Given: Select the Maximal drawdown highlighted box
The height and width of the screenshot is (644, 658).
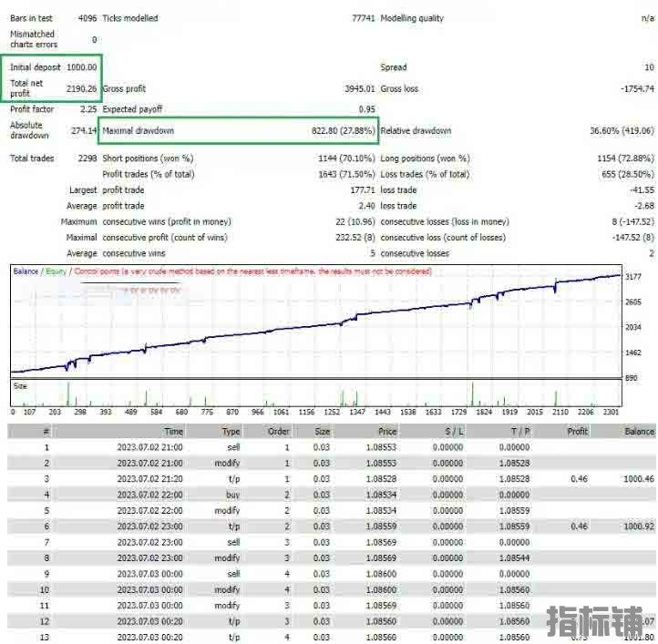Looking at the screenshot, I should coord(239,131).
